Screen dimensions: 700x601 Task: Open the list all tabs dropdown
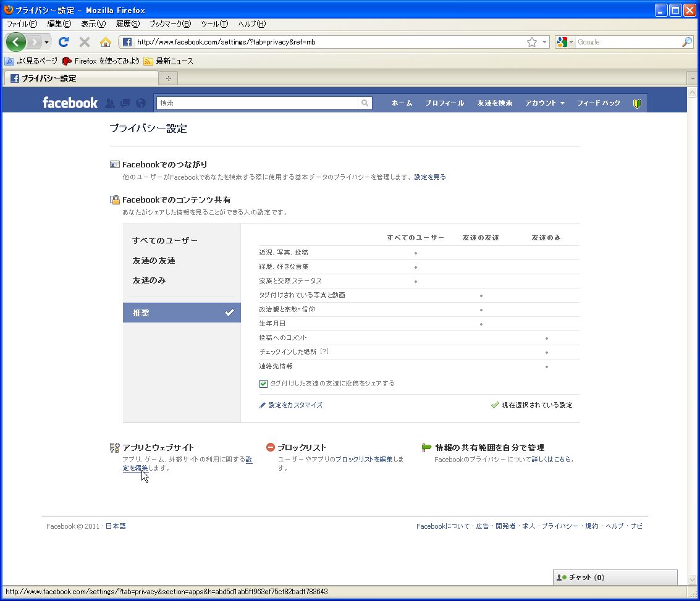tap(693, 78)
